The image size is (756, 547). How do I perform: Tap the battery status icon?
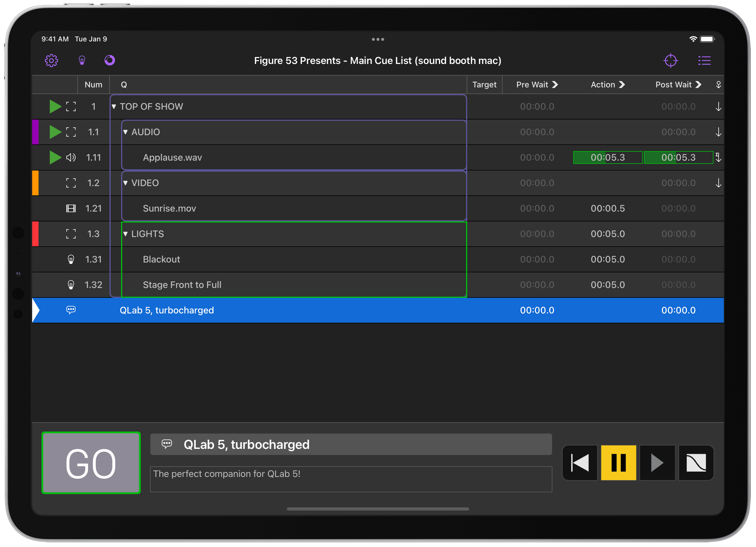(x=707, y=39)
